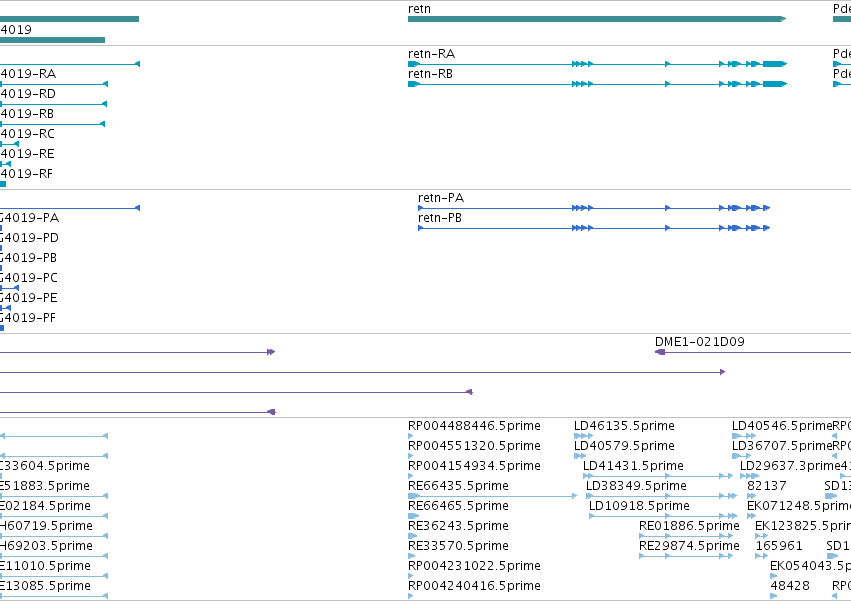851x601 pixels.
Task: Click the RE66435.5prime EST label
Action: [x=458, y=485]
